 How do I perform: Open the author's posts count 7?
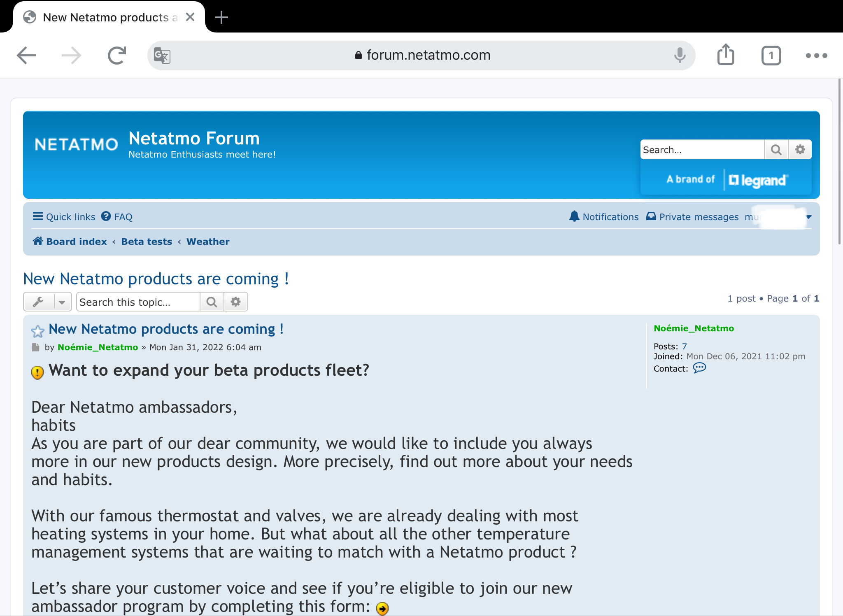click(x=684, y=346)
